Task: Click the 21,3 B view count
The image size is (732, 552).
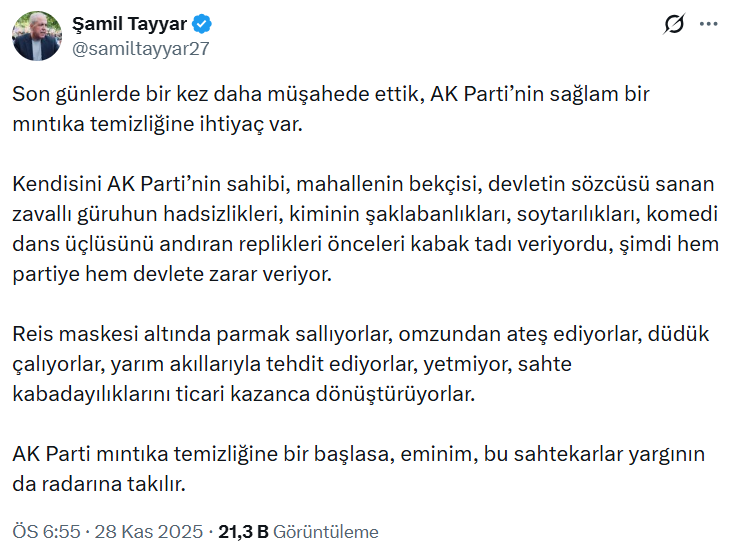Action: point(244,531)
